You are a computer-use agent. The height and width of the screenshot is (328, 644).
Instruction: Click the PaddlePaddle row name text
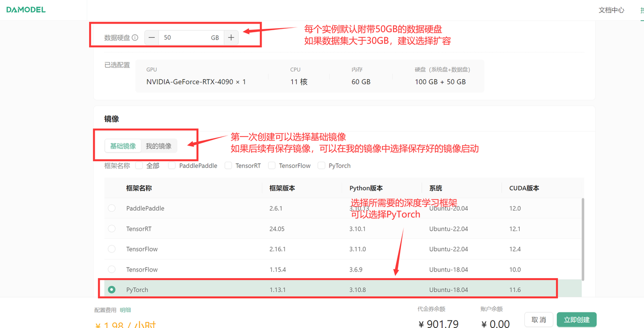[145, 208]
